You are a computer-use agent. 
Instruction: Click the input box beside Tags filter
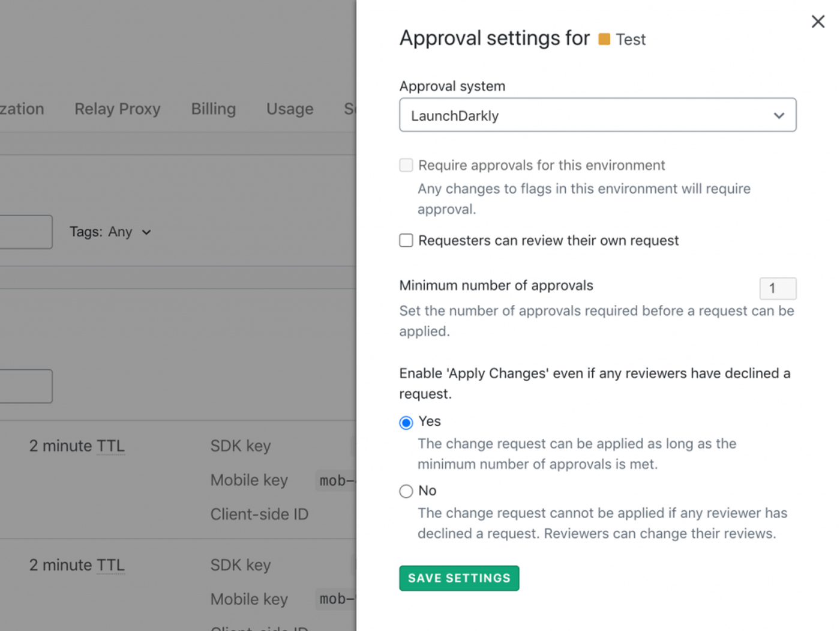pyautogui.click(x=25, y=232)
